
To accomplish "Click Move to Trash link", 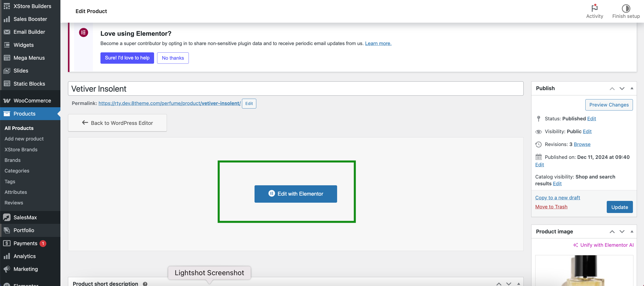I will tap(551, 207).
